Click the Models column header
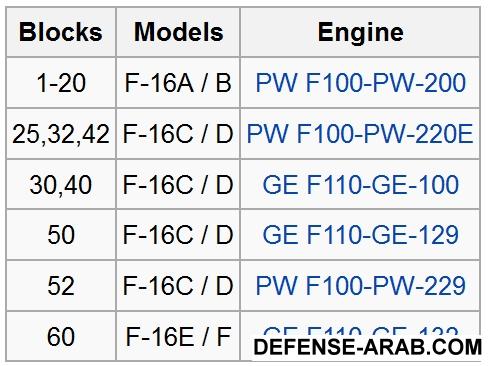Screen dimensions: 490x366 178,32
